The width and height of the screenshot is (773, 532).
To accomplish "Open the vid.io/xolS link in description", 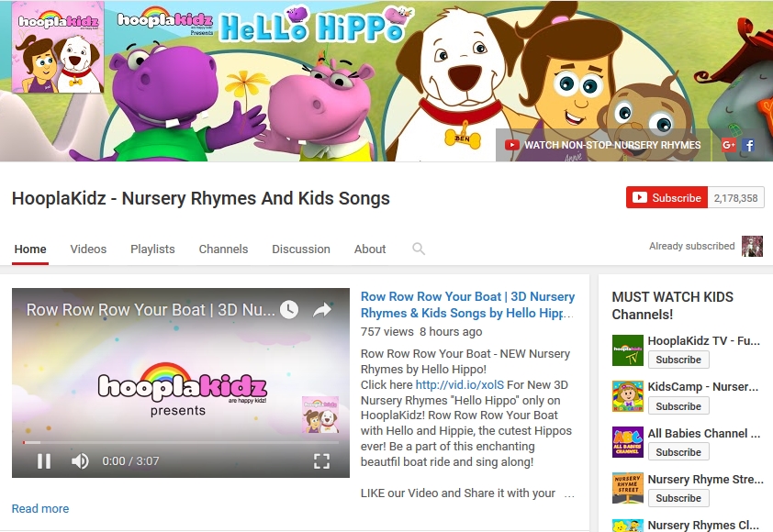I will coord(459,384).
